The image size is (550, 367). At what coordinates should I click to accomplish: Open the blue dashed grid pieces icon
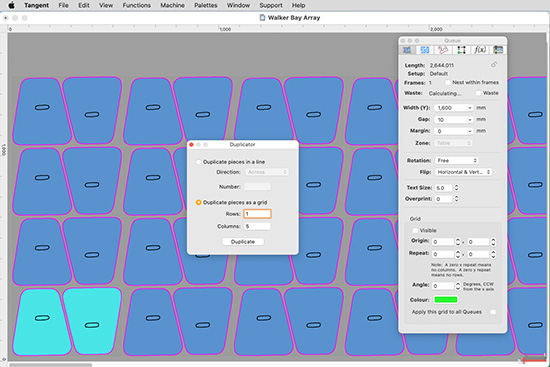tap(425, 50)
